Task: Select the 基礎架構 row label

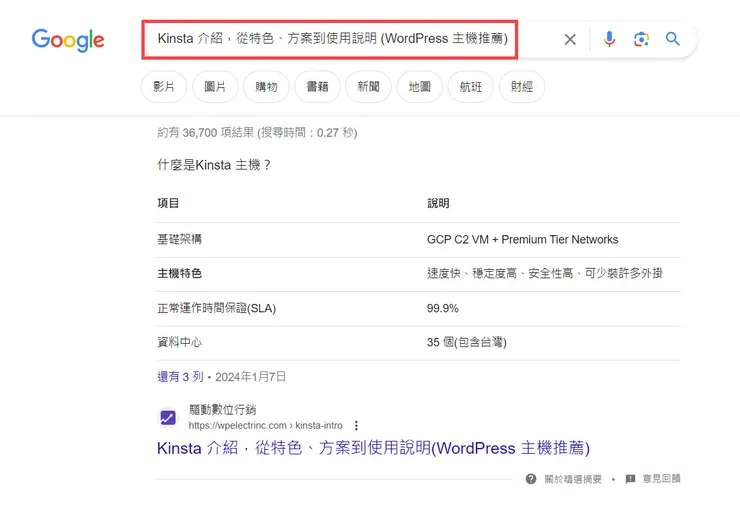Action: 179,239
